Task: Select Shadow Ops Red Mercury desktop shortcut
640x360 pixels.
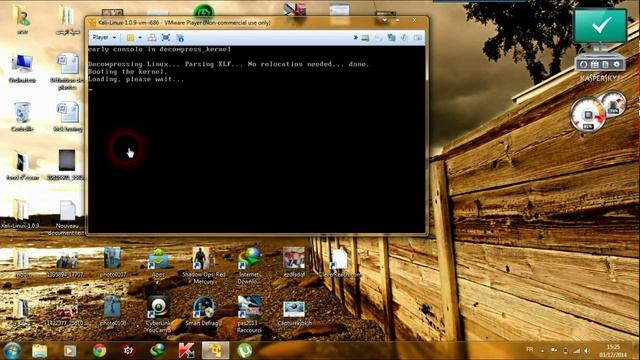Action: tap(204, 265)
